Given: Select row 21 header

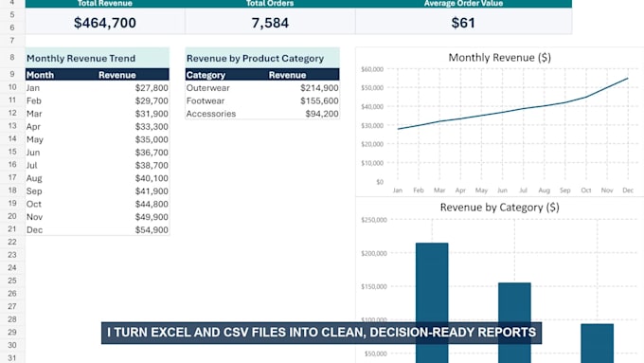Looking at the screenshot, I should (x=12, y=229).
